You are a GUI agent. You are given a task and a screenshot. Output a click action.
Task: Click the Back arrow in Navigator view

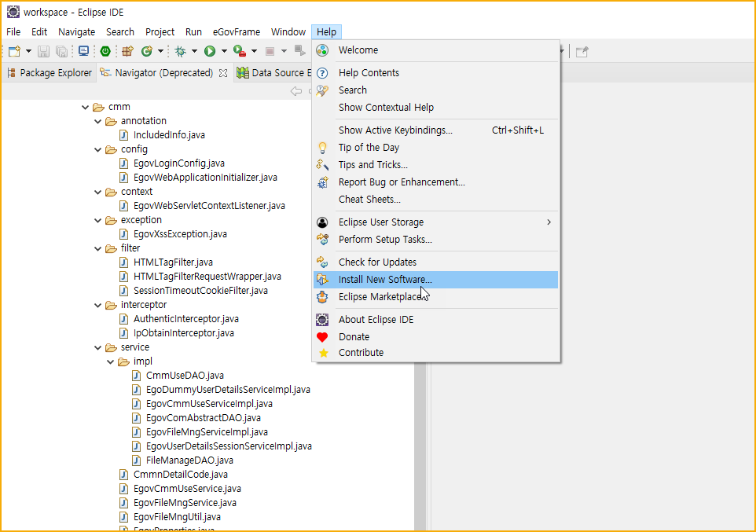(x=296, y=90)
